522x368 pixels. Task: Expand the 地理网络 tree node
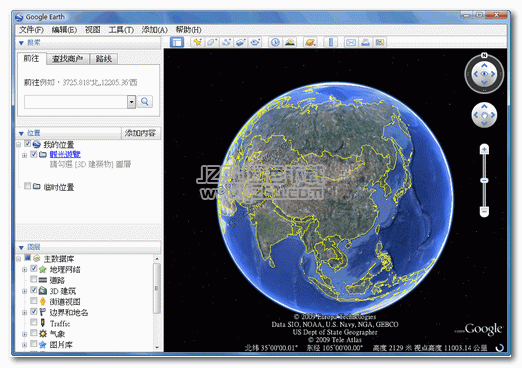point(24,269)
